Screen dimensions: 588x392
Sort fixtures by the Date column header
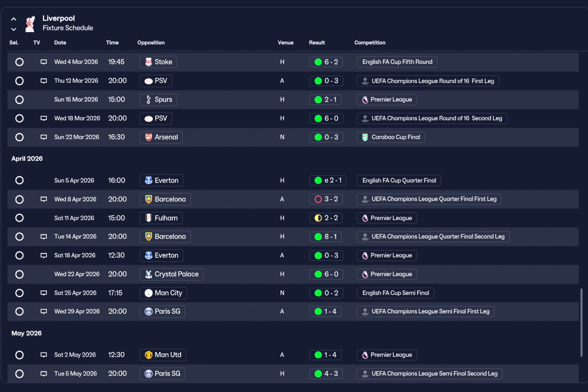point(60,43)
